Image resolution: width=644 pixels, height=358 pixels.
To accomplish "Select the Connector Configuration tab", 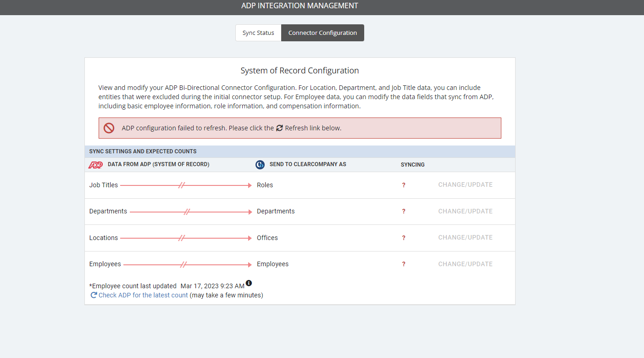I will 322,33.
